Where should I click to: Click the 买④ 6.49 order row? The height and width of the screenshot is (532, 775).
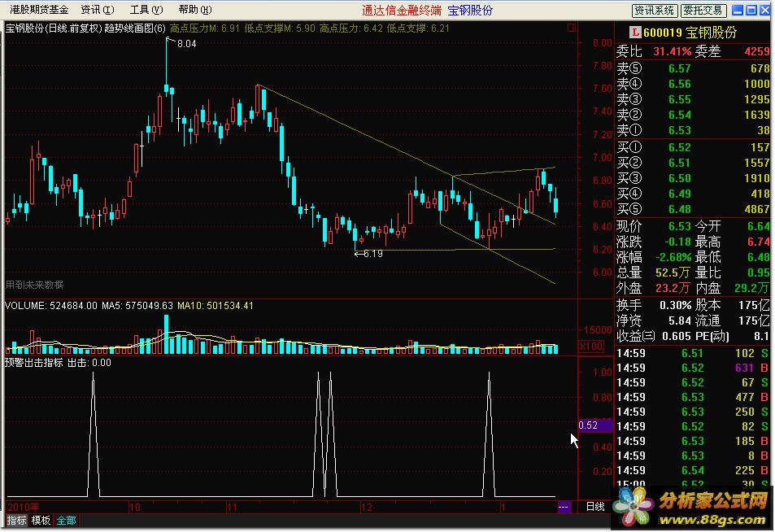point(693,194)
